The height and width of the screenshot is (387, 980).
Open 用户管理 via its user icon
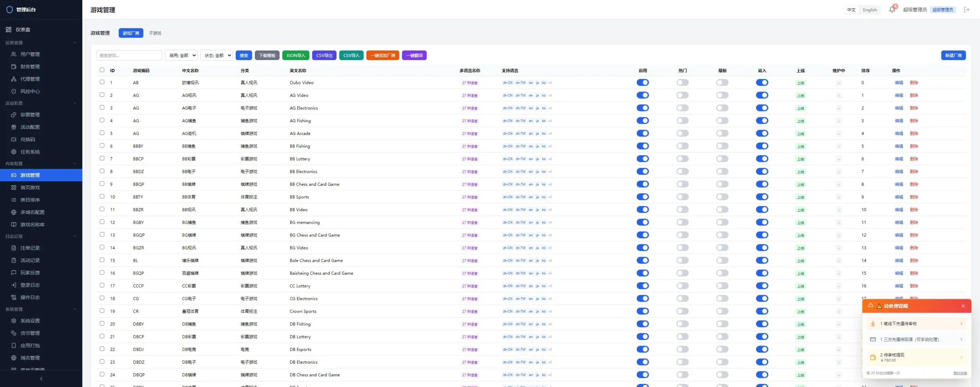(x=14, y=54)
